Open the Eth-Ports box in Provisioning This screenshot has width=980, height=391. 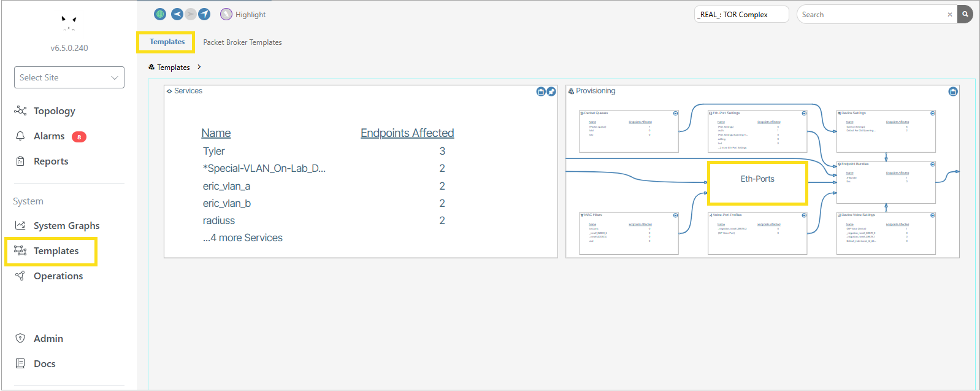point(757,179)
